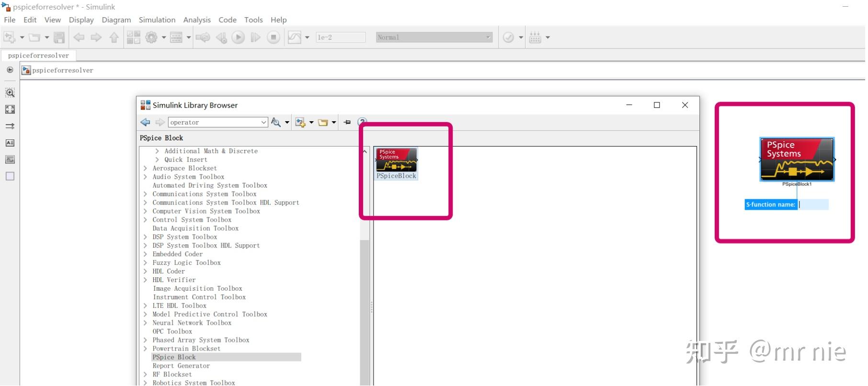Open the File menu
Screen dimensions: 868x386
tap(10, 20)
